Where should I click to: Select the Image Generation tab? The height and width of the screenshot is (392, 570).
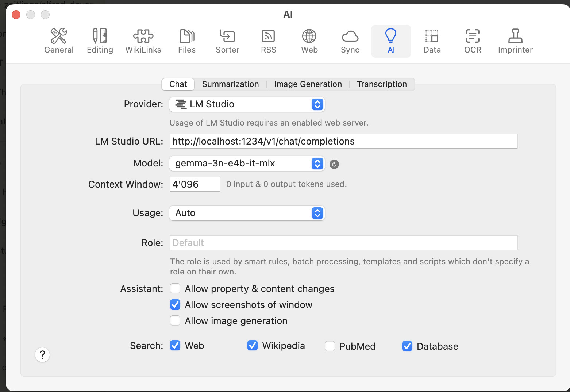tap(308, 84)
